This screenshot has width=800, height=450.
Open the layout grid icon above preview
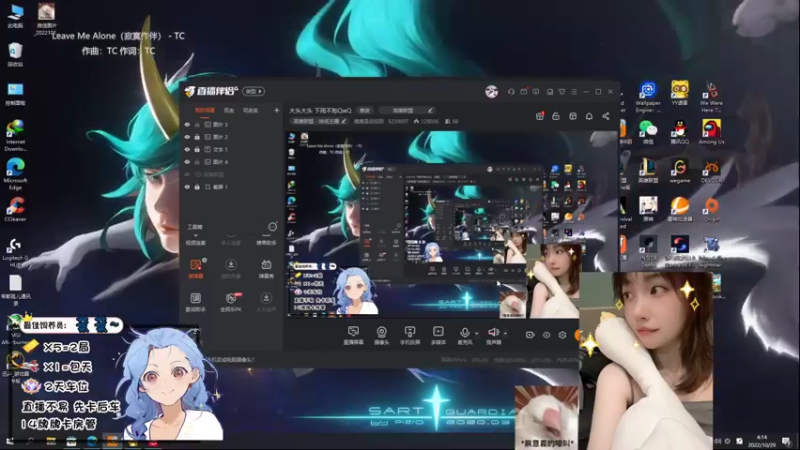coord(573,116)
